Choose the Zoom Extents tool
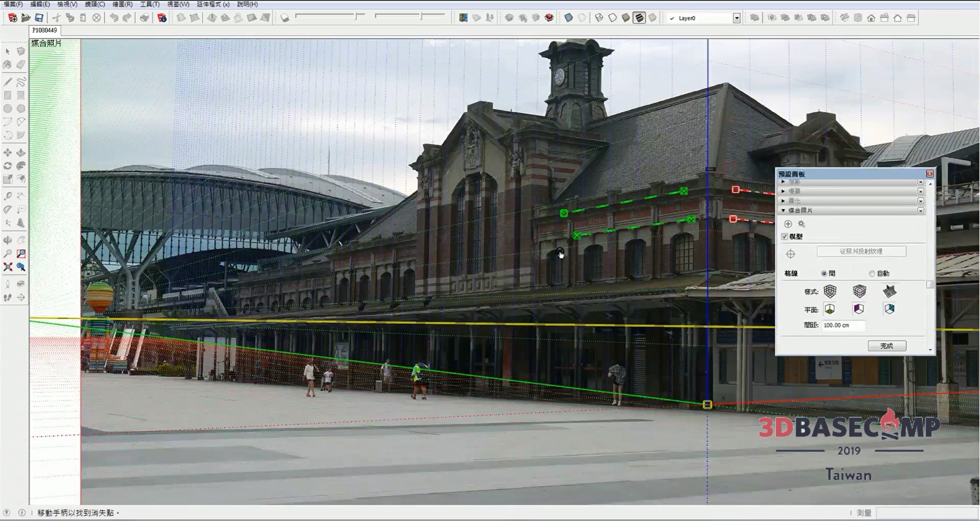This screenshot has height=521, width=980. tap(8, 267)
